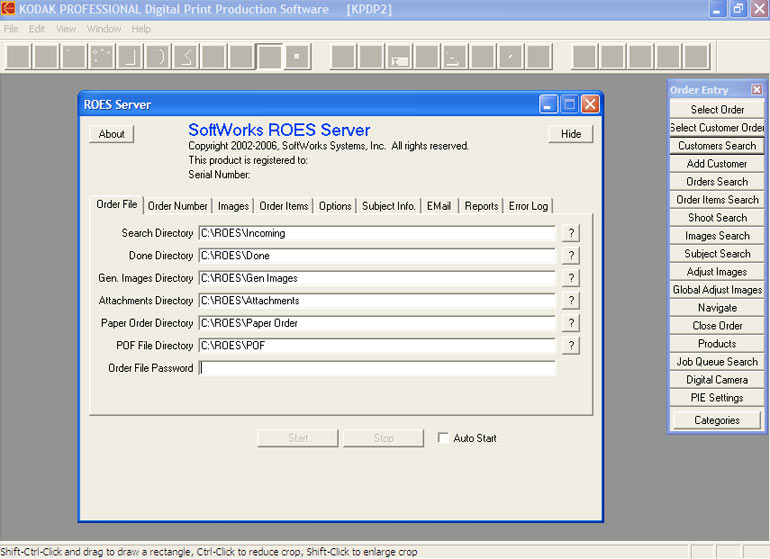Click Add Customer
This screenshot has width=770, height=559.
[x=717, y=164]
